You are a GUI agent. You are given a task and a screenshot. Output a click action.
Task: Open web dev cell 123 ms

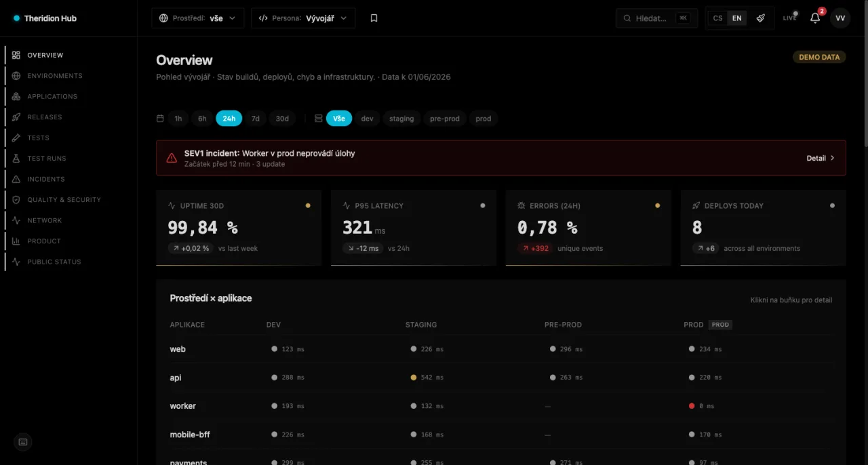pos(288,349)
